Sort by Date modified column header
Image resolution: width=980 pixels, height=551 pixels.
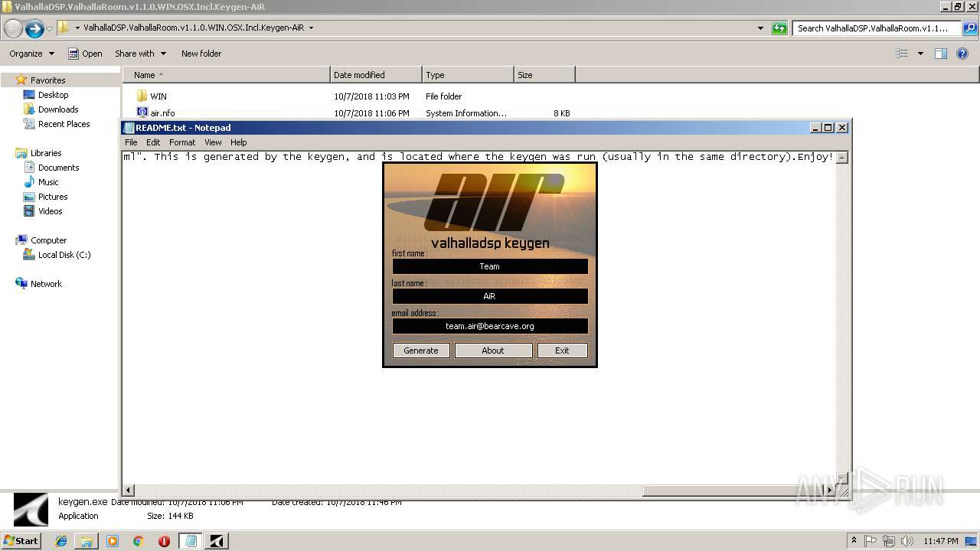376,75
